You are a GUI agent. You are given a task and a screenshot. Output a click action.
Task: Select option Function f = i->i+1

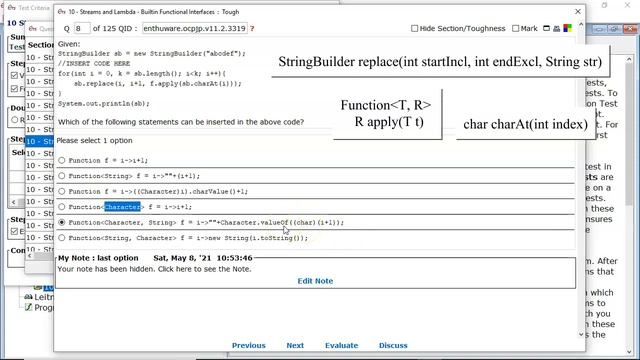[62, 160]
